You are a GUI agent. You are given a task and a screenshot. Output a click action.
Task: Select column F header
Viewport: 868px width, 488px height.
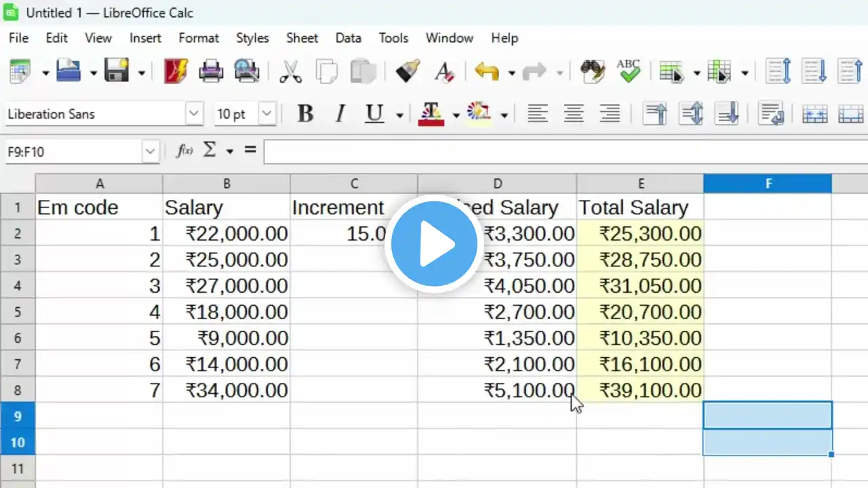768,184
